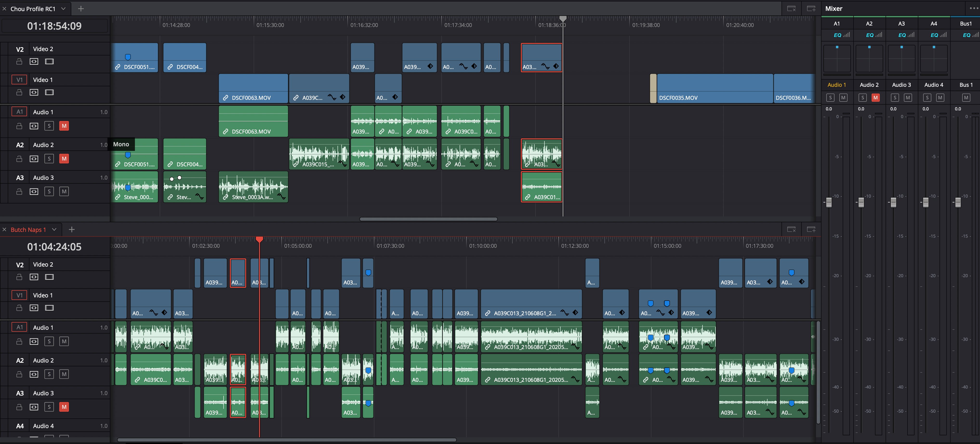Solo Audio 1 track in Chou Profile timeline
Viewport: 980px width, 444px height.
tap(49, 126)
